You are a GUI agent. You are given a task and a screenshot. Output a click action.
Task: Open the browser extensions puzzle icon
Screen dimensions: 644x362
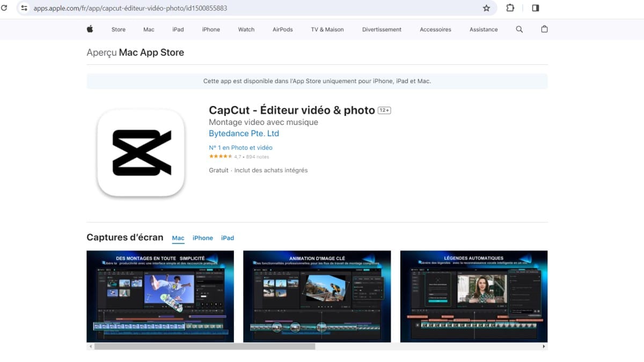[510, 8]
